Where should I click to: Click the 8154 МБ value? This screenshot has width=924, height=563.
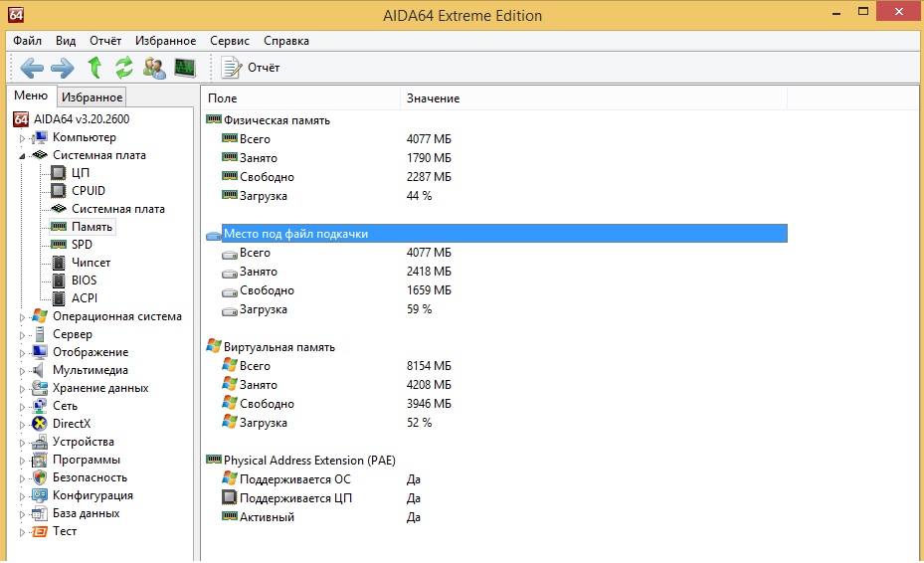[x=429, y=366]
